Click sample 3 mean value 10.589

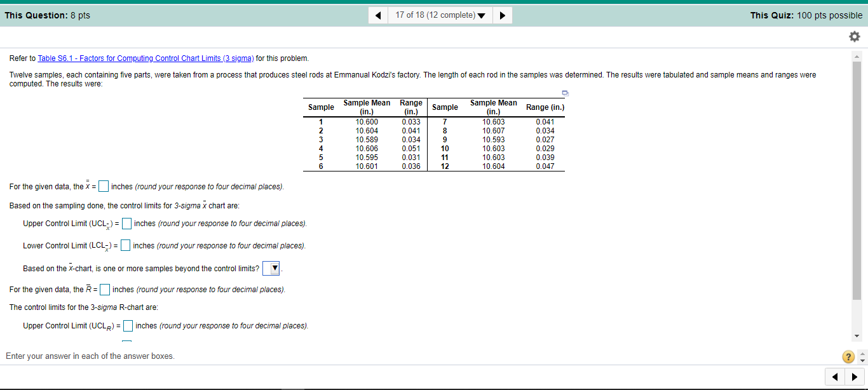(x=367, y=140)
